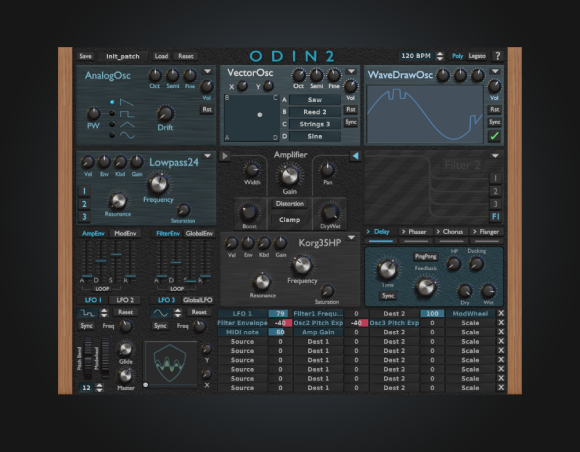Image resolution: width=580 pixels, height=452 pixels.
Task: Select the triangle waveform in AnalogOsc
Action: (112, 124)
